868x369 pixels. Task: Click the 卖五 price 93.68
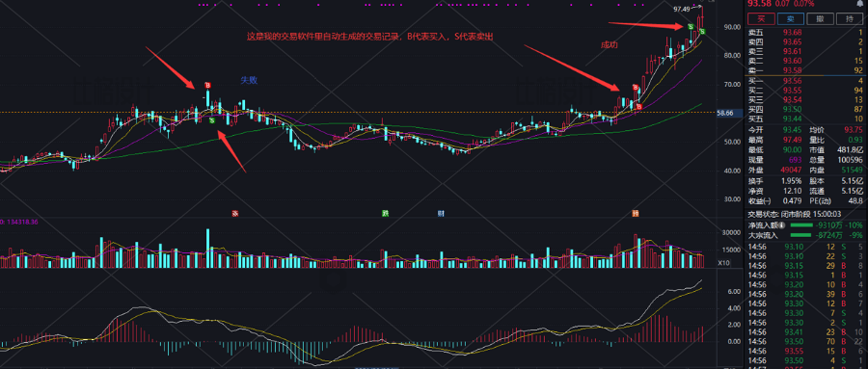pos(792,32)
